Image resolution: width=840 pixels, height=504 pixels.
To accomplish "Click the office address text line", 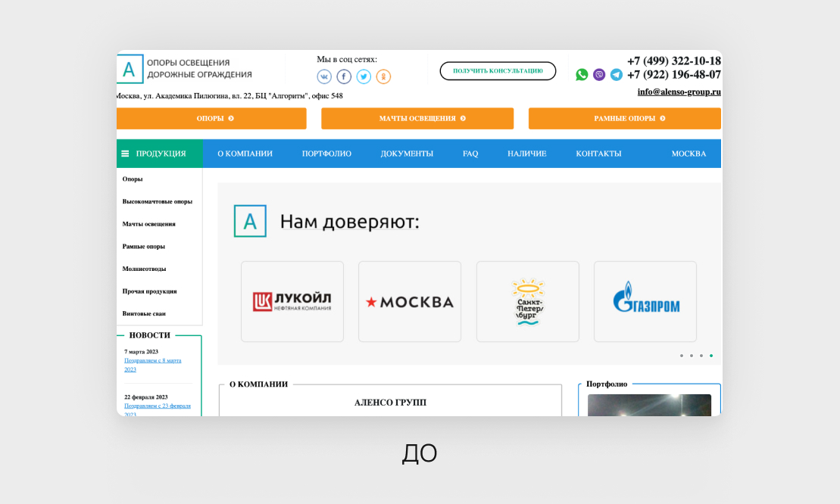I will click(x=230, y=96).
